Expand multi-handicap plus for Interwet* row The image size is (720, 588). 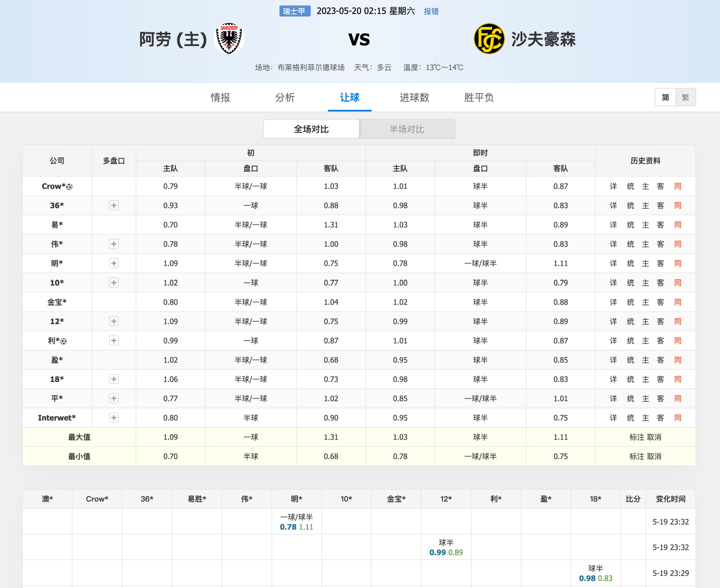(114, 418)
